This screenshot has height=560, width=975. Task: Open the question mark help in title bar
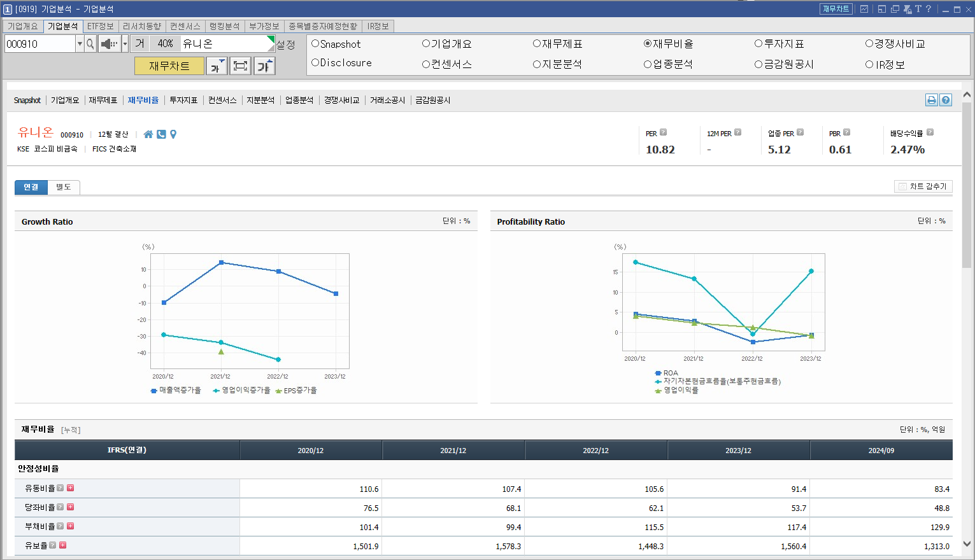click(x=929, y=9)
